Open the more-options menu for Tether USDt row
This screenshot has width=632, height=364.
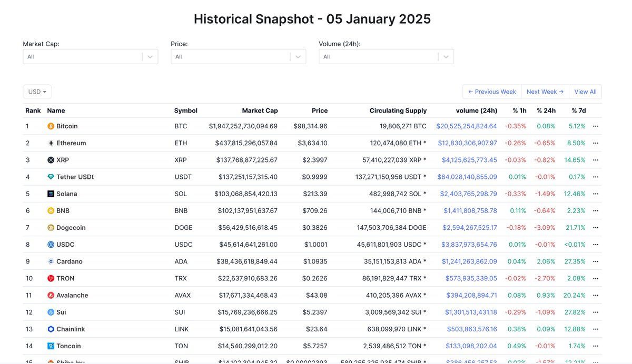(596, 177)
